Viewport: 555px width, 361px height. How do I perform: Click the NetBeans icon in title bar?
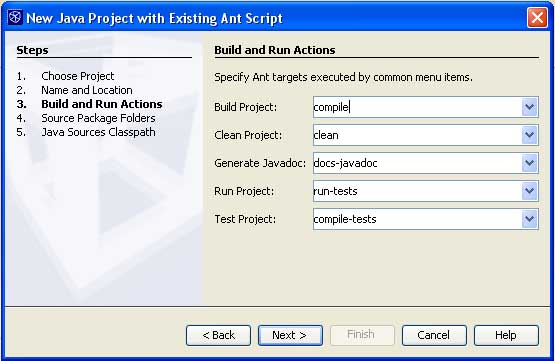click(x=15, y=17)
